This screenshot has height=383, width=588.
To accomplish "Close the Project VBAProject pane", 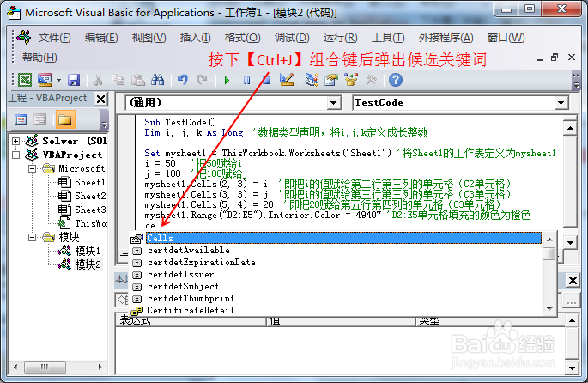I will pyautogui.click(x=101, y=100).
